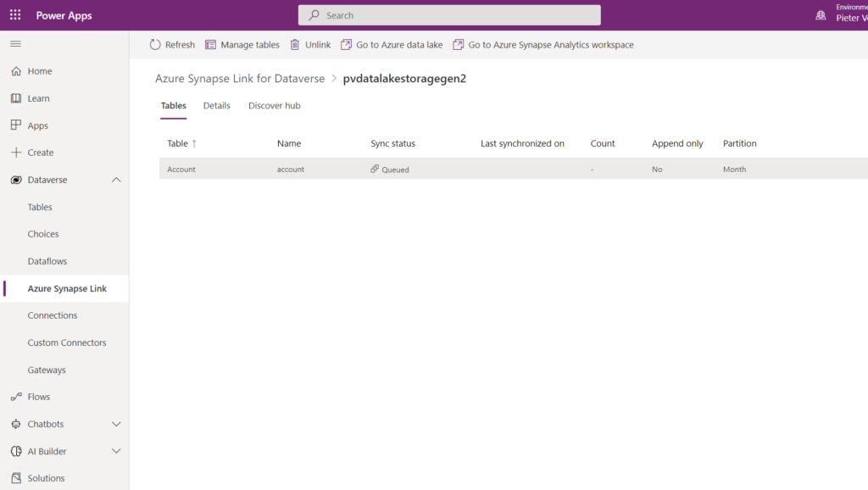Open Tables under Dataverse
Viewport: 868px width, 490px height.
[x=40, y=207]
